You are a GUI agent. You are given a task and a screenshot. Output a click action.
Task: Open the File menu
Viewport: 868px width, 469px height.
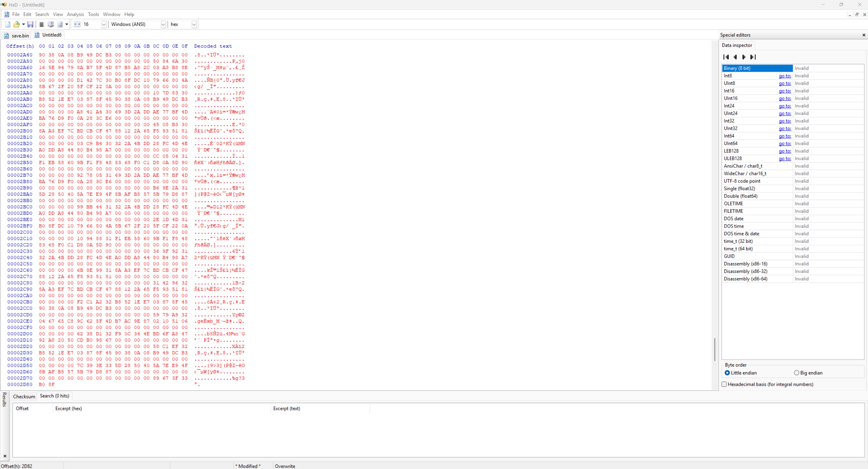tap(16, 14)
